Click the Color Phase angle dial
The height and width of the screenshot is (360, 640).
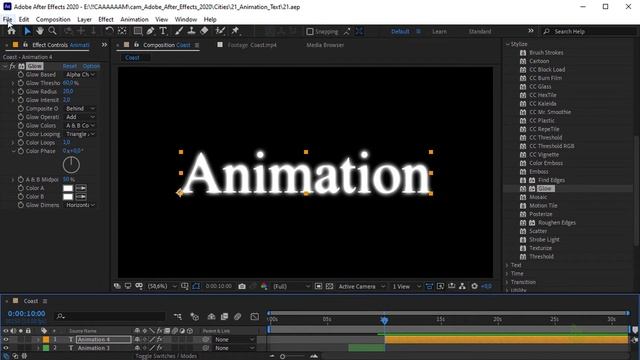tap(71, 165)
